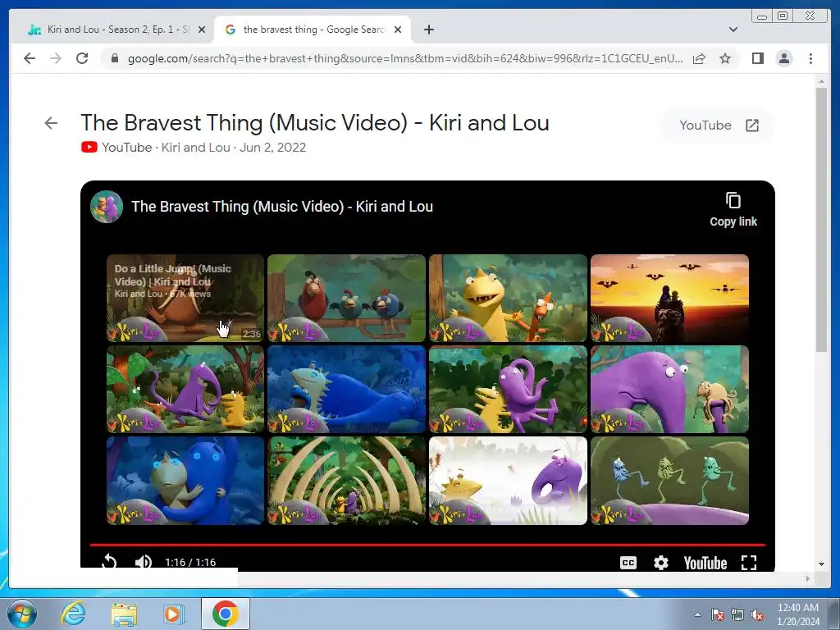The width and height of the screenshot is (840, 630).
Task: Reload the current page
Action: click(x=82, y=58)
